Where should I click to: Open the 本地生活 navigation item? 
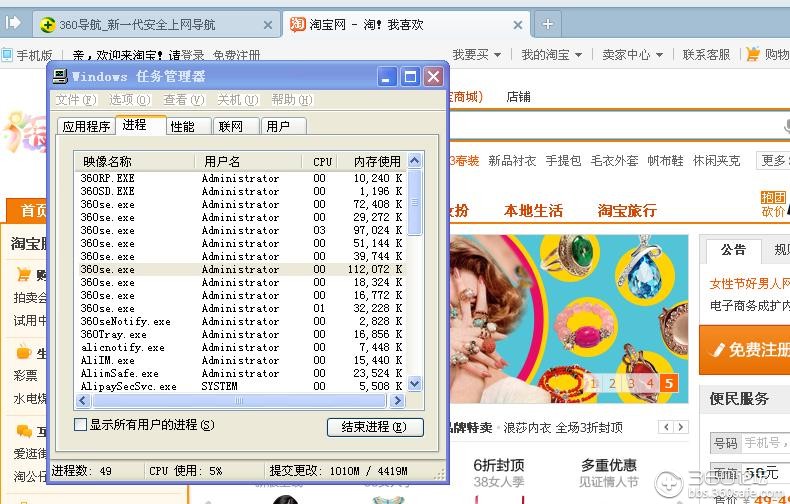click(533, 210)
